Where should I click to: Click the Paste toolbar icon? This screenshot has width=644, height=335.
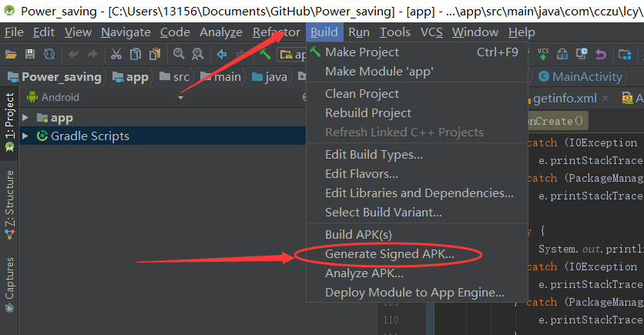(153, 54)
